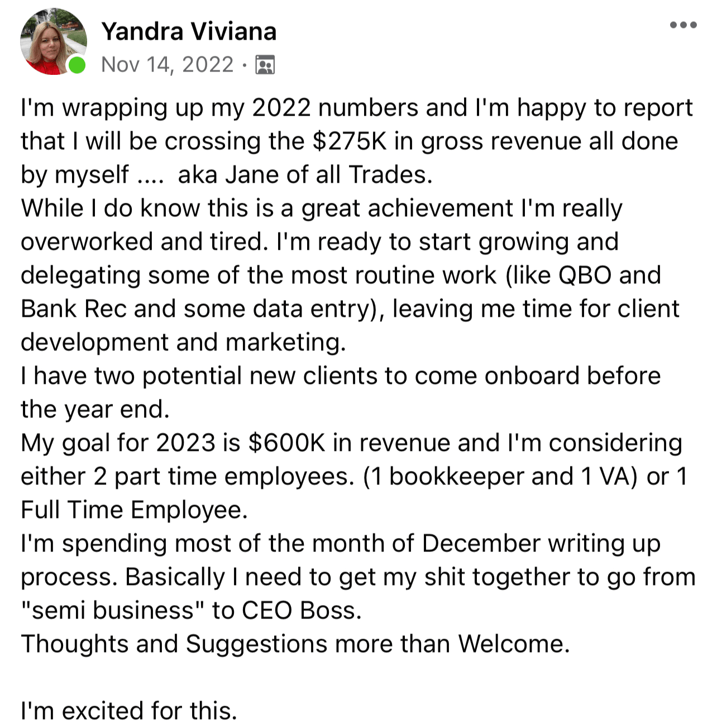Click the "CEO Boss." text
The image size is (717, 728).
[x=302, y=611]
